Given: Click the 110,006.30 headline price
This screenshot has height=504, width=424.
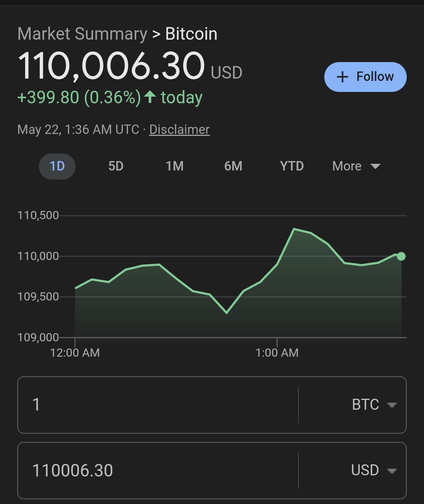Looking at the screenshot, I should (111, 66).
